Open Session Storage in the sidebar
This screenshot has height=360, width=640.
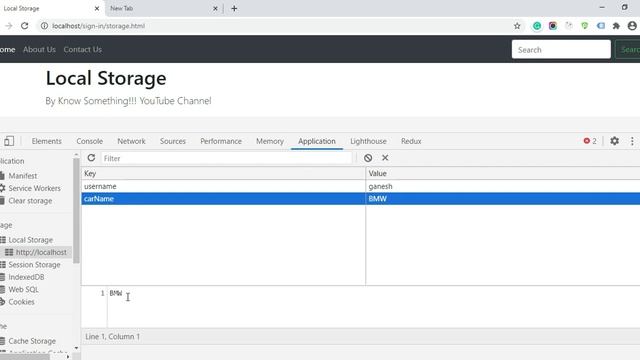[34, 265]
